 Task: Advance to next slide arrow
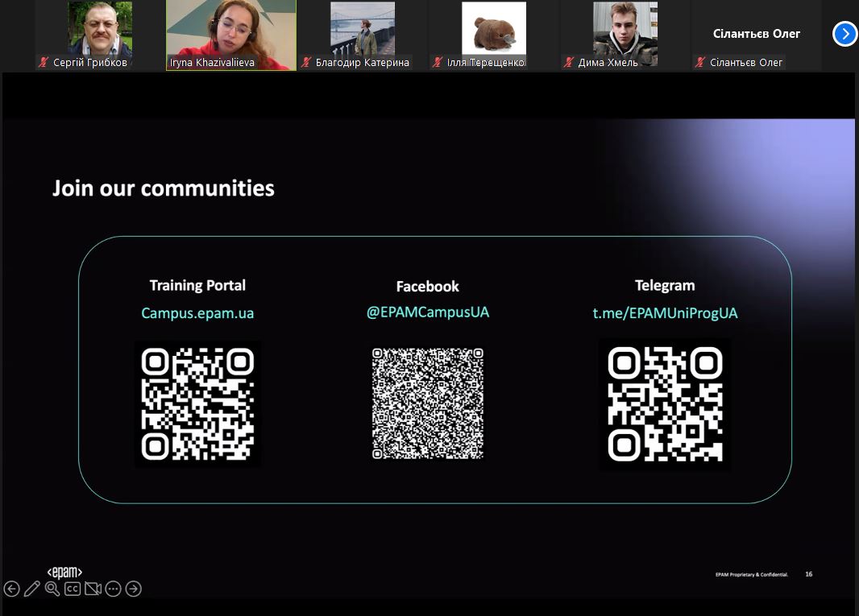pyautogui.click(x=134, y=589)
